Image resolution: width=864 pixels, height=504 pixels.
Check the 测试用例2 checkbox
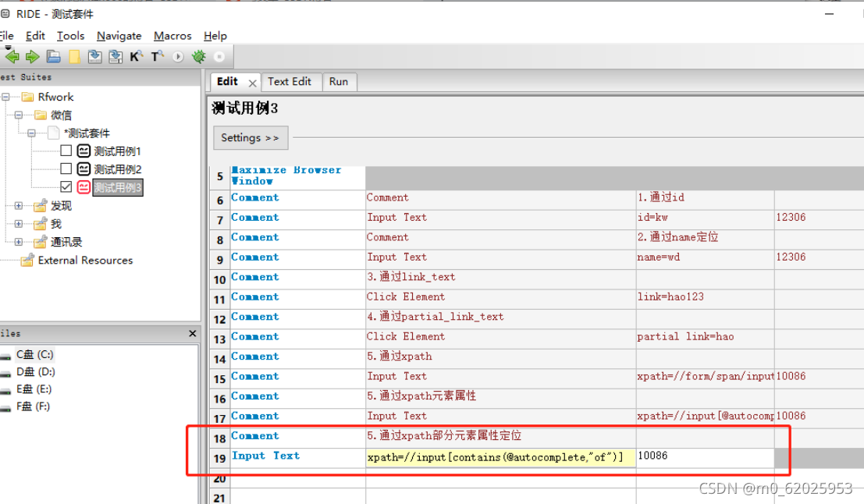[x=66, y=169]
